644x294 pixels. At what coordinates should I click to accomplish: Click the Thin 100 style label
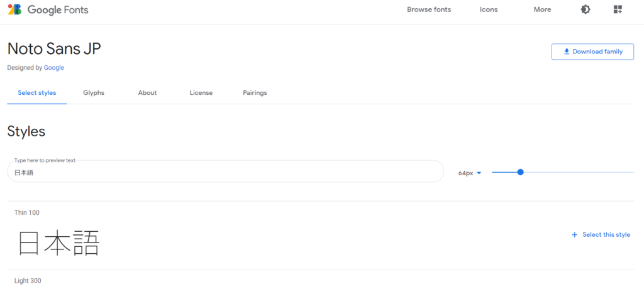(x=26, y=212)
